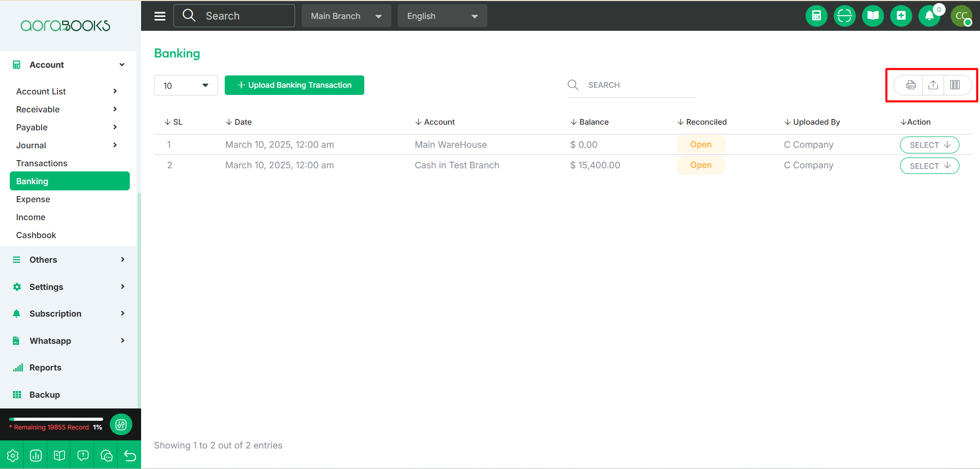Click Open status badge for Main WareHouse

tap(701, 145)
